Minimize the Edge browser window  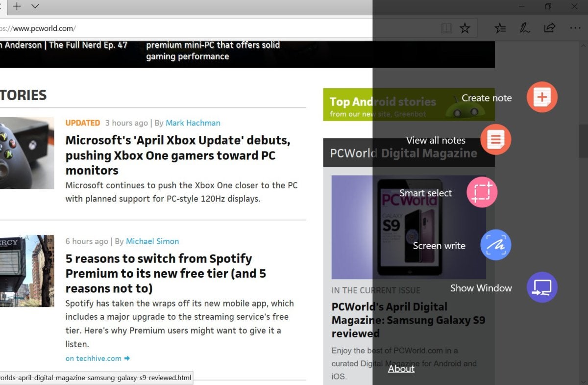pos(522,6)
